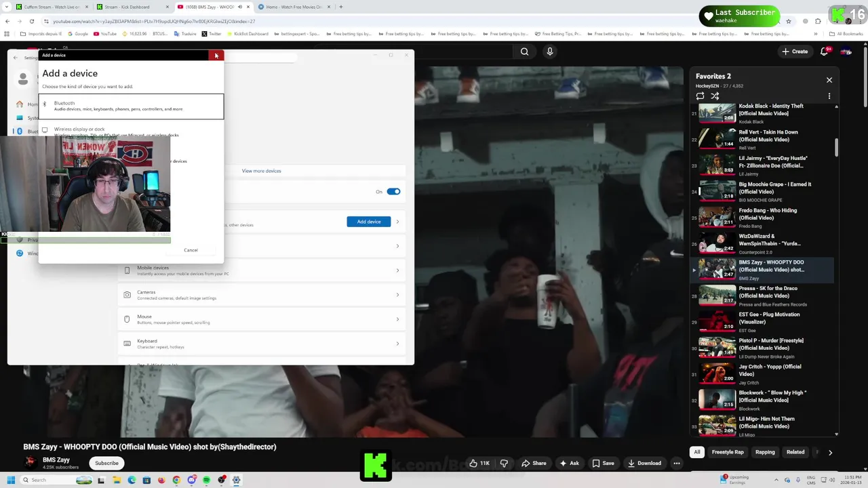Select Lil Jairmy EveryDay Hustle video
Image resolution: width=868 pixels, height=488 pixels.
click(x=762, y=165)
